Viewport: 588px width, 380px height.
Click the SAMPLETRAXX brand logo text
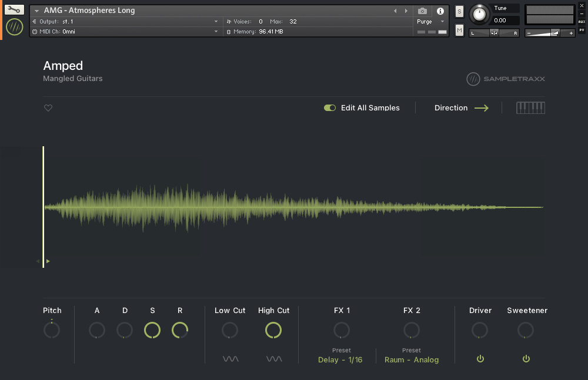514,79
